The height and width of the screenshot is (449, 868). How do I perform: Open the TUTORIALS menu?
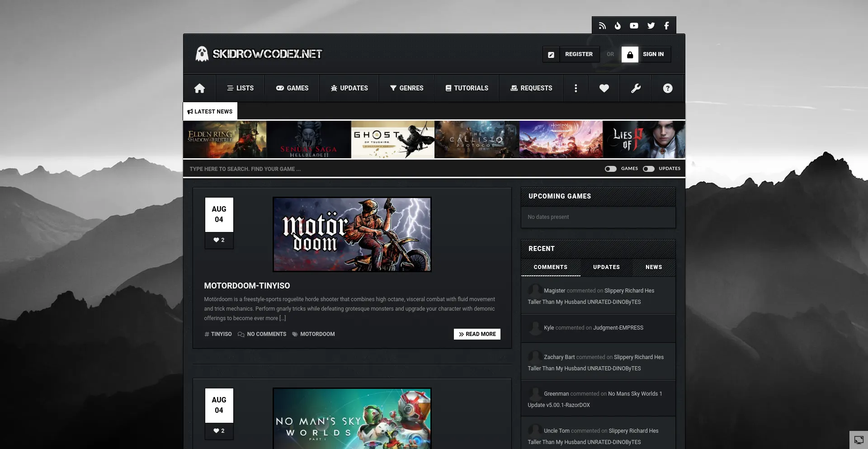click(x=467, y=88)
